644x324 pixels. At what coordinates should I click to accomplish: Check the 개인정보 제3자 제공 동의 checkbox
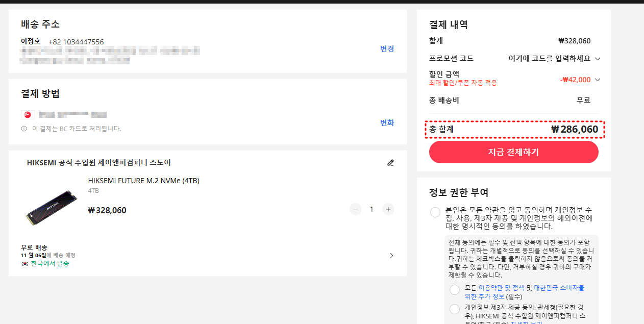(455, 309)
